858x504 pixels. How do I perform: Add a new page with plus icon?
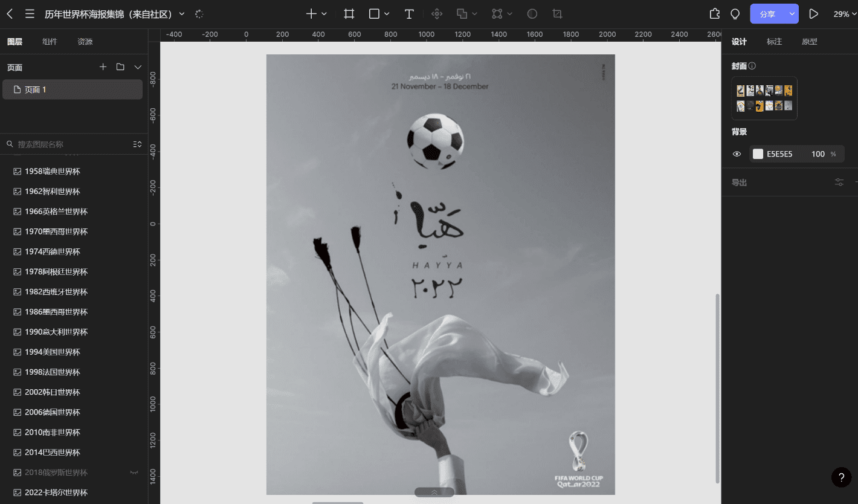(103, 67)
